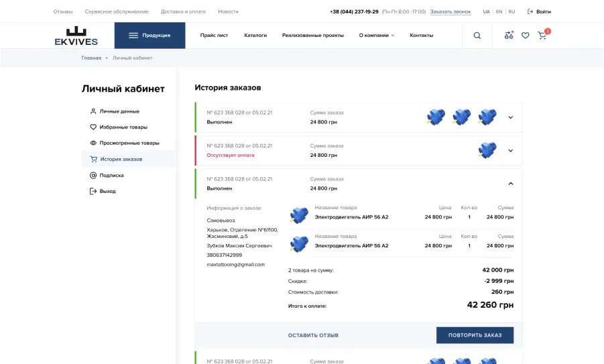Screen dimensions: 604x364
Task: Click the phone 380637142999 in order info
Action: coord(224,255)
